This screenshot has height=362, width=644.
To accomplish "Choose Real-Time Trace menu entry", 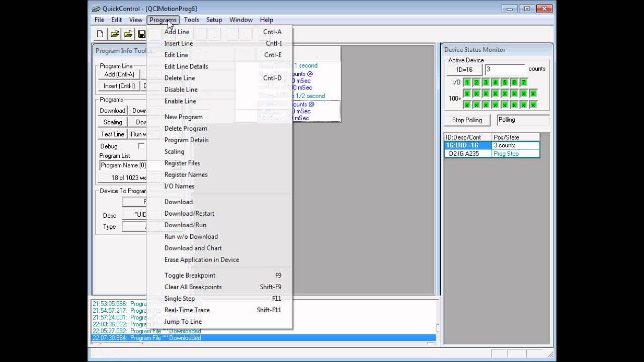I will pos(219,310).
